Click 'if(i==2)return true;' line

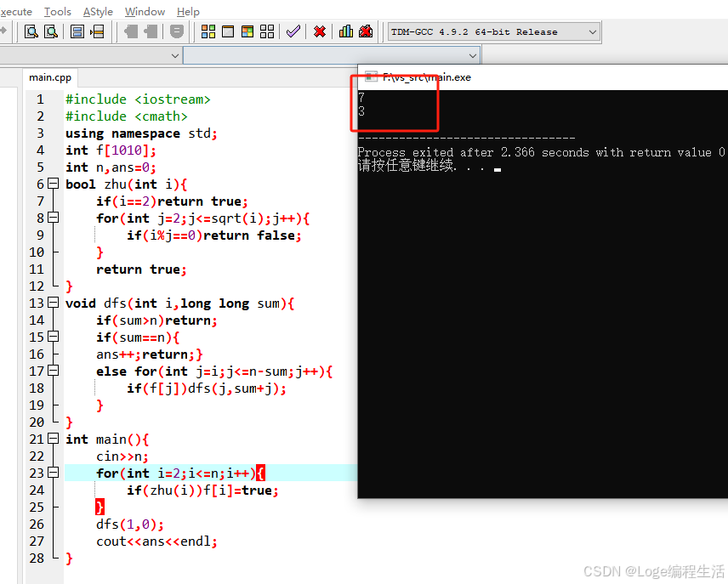[173, 201]
